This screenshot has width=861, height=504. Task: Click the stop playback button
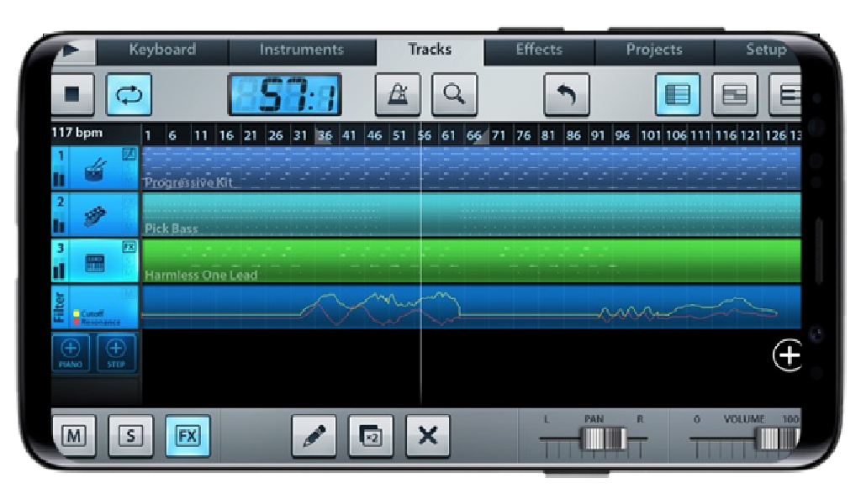coord(71,95)
